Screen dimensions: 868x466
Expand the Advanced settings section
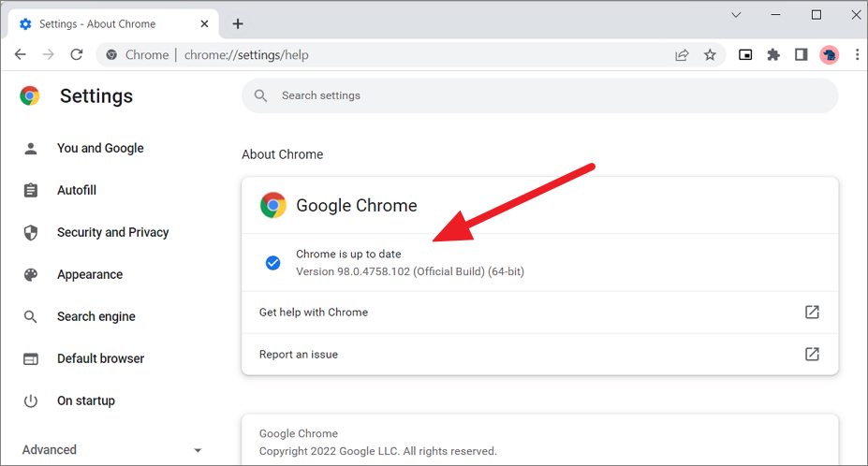(x=112, y=450)
